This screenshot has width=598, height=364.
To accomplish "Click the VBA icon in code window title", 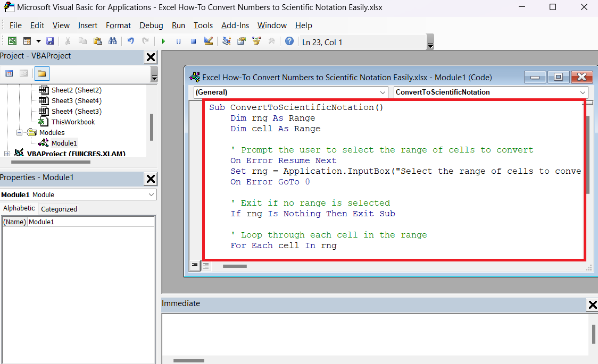I will click(195, 77).
